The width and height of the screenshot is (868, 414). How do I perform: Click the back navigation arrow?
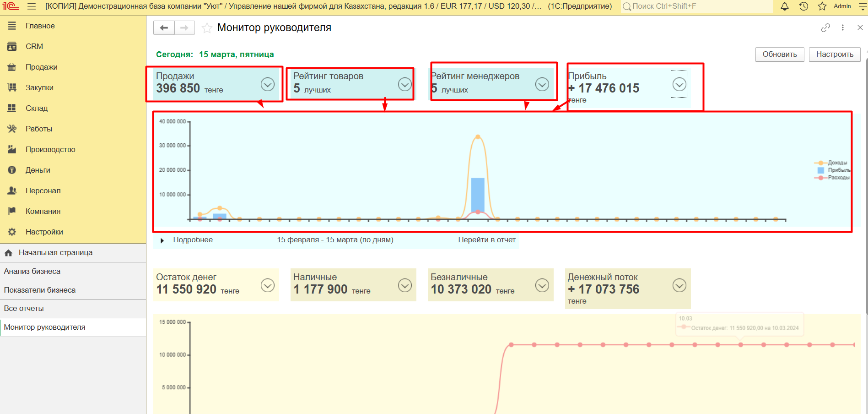point(164,28)
